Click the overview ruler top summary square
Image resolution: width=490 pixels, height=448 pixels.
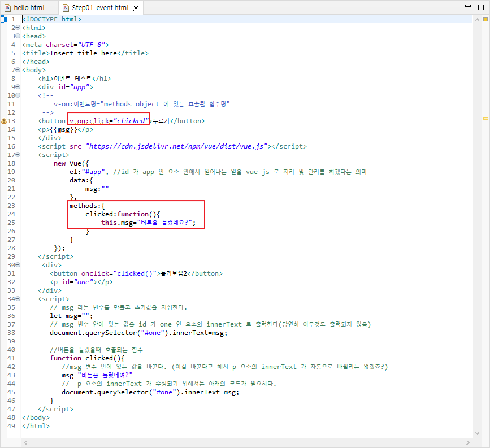coord(485,19)
